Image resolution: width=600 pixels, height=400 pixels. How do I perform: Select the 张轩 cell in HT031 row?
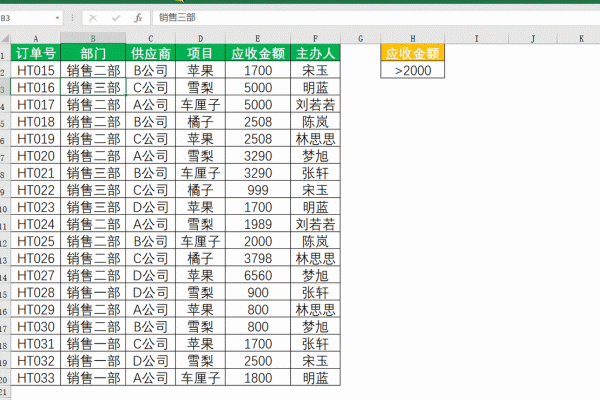(x=315, y=344)
